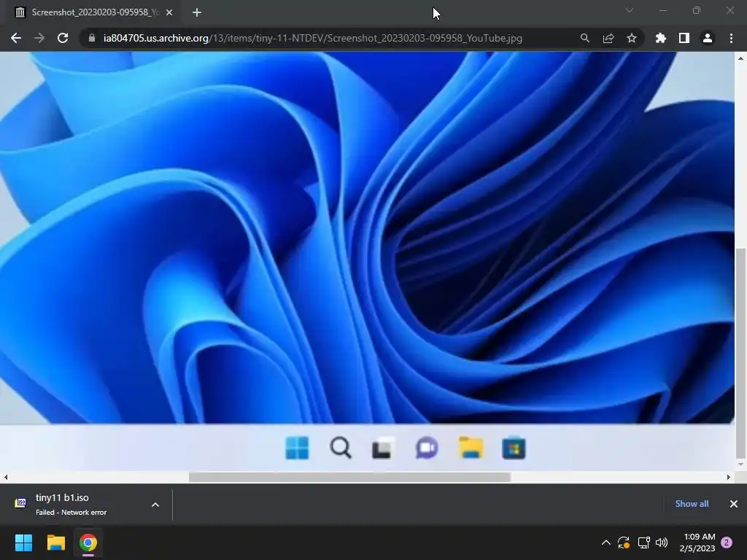This screenshot has height=560, width=747.
Task: Open the Chrome profile icon
Action: pos(708,38)
